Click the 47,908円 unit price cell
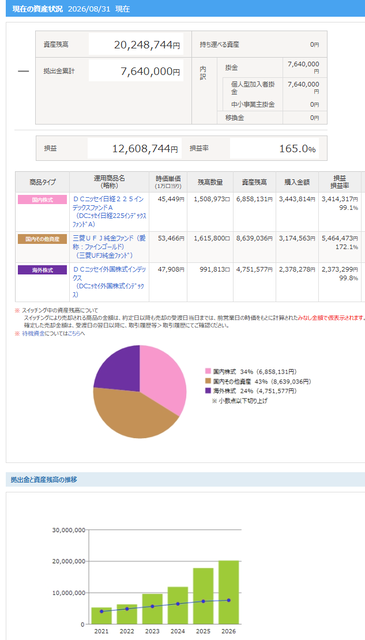365x640 pixels. point(171,269)
